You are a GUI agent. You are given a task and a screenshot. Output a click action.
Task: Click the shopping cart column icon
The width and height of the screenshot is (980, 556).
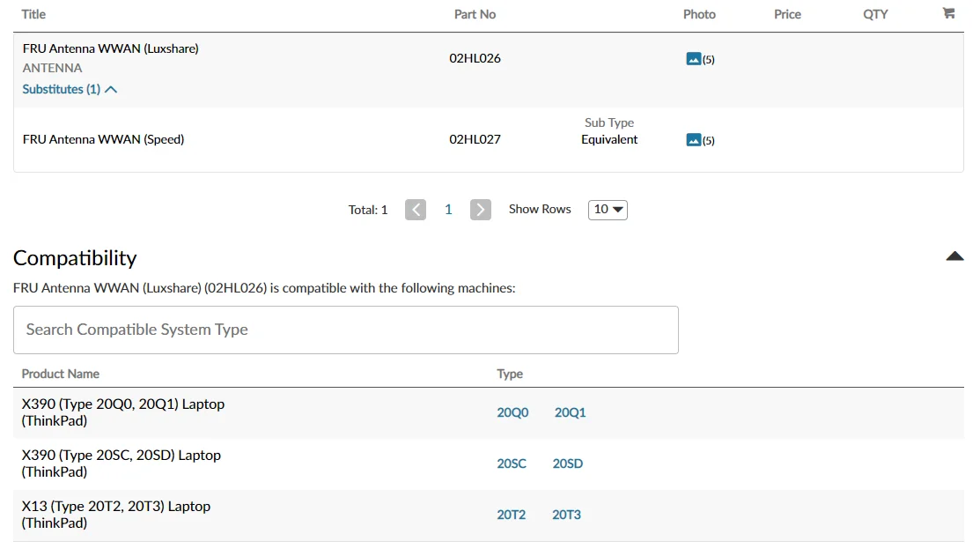coord(948,14)
